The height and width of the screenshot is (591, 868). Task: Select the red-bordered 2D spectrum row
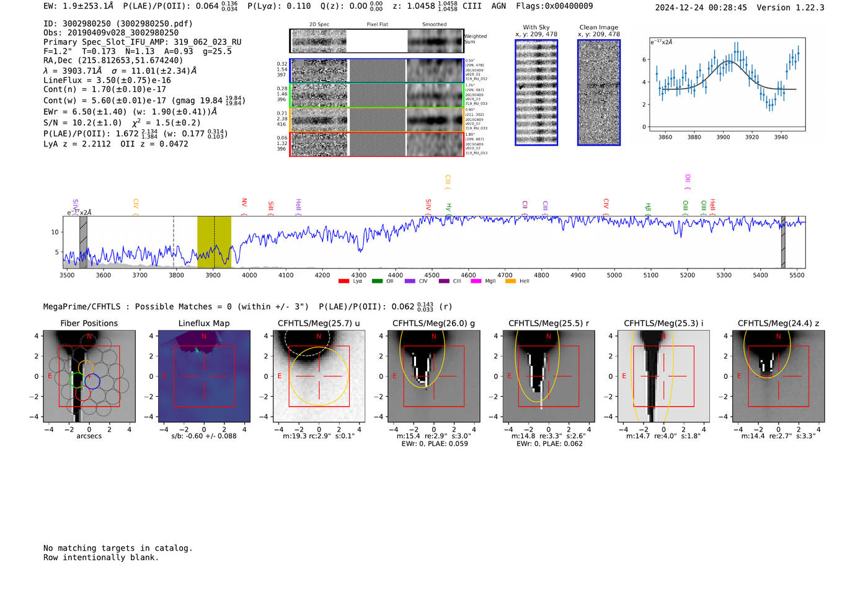click(x=377, y=144)
